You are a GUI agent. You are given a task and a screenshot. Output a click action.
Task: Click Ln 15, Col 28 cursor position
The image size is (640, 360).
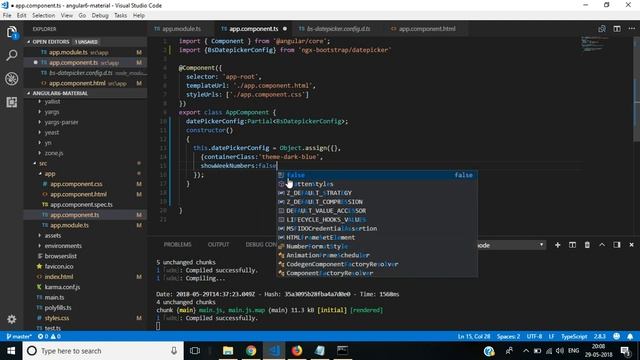[473, 336]
